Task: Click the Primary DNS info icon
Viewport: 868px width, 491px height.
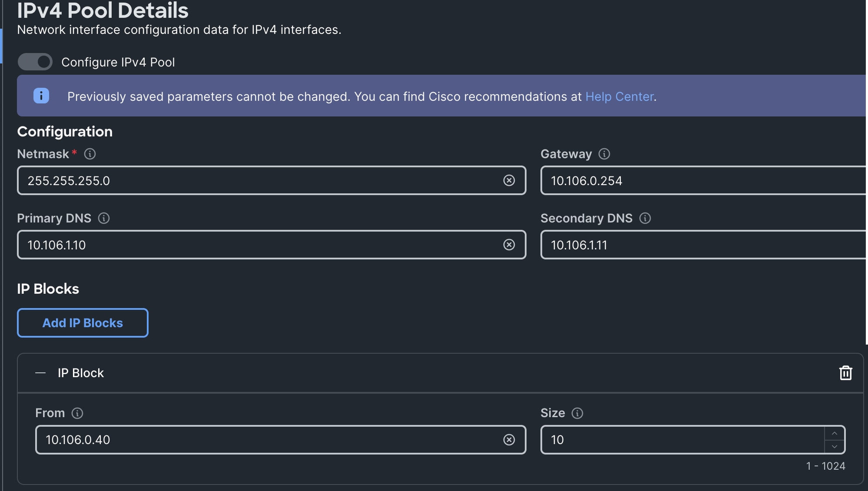Action: point(104,218)
